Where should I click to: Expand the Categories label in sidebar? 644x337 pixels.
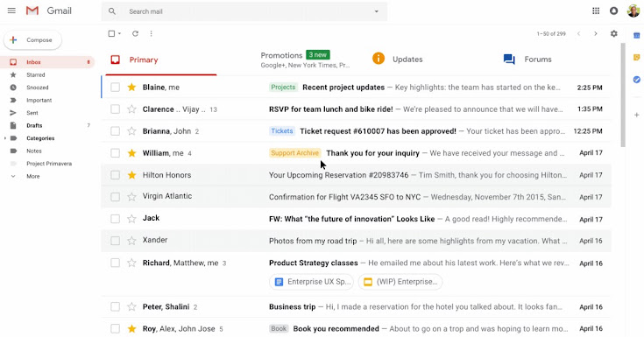point(5,138)
